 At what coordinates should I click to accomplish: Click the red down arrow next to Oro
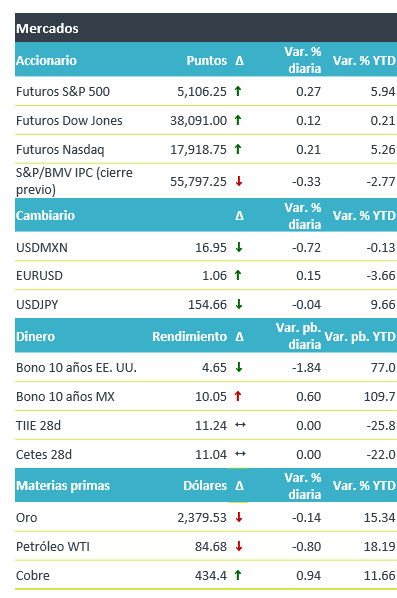[239, 518]
